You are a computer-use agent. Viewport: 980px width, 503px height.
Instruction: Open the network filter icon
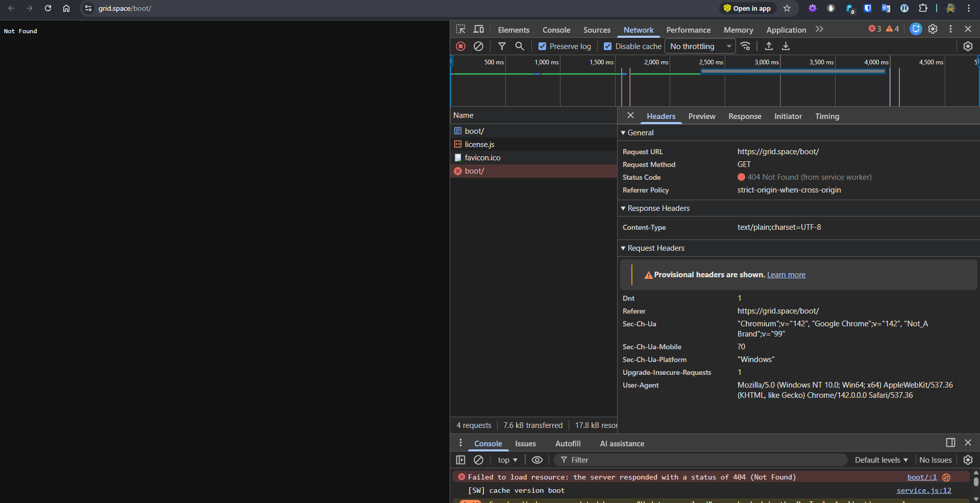tap(502, 46)
